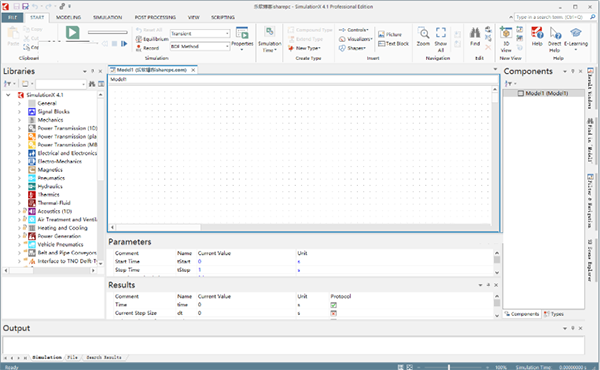Select the Search Results output tab
Image resolution: width=600 pixels, height=370 pixels.
pos(104,357)
